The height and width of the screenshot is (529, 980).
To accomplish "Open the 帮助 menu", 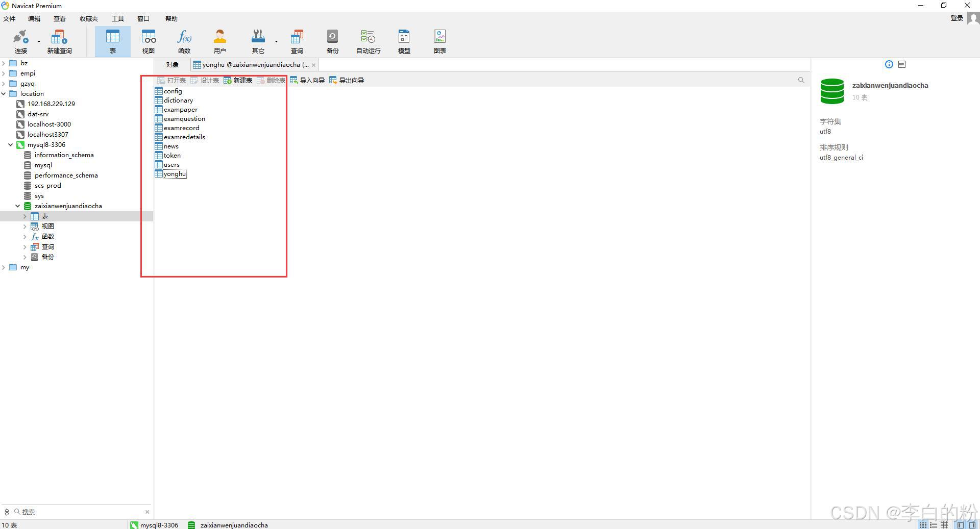I will click(x=171, y=19).
